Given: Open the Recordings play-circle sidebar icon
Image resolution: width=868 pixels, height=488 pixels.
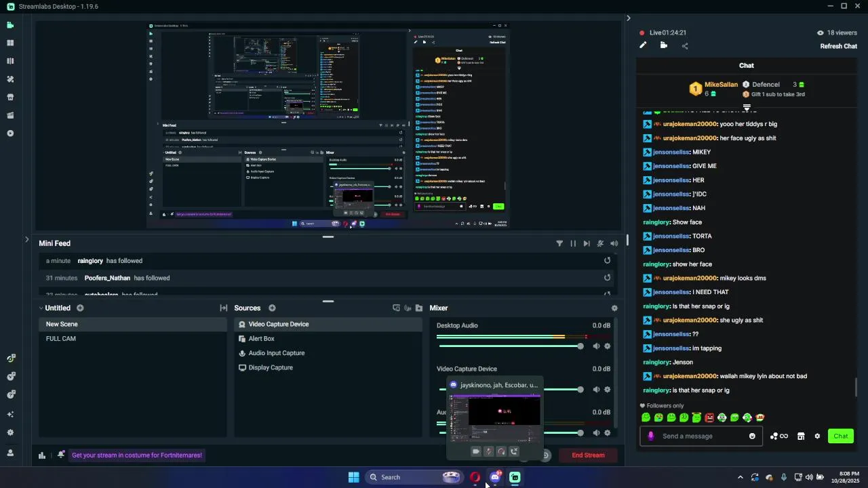Looking at the screenshot, I should [10, 134].
